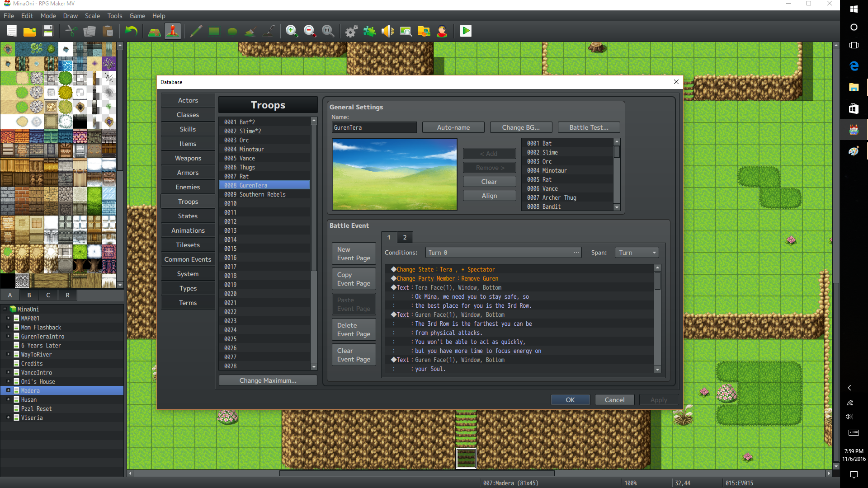Click the Undo arrow icon
This screenshot has height=488, width=868.
coord(131,31)
